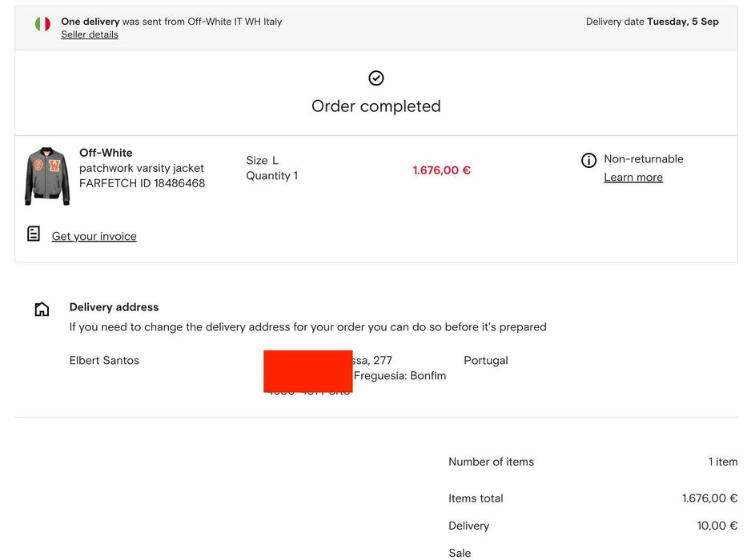Click the patchwork varsity jacket title
751x560 pixels.
[142, 168]
